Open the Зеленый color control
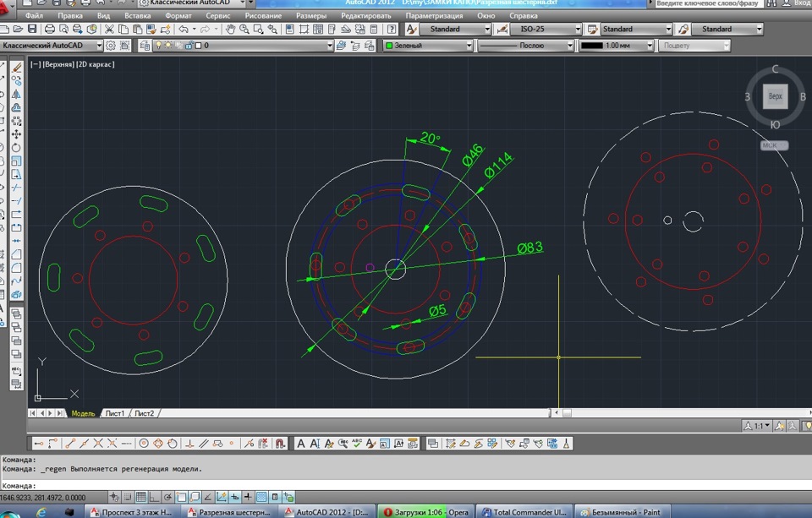Screen dimensions: 812x518 429,46
